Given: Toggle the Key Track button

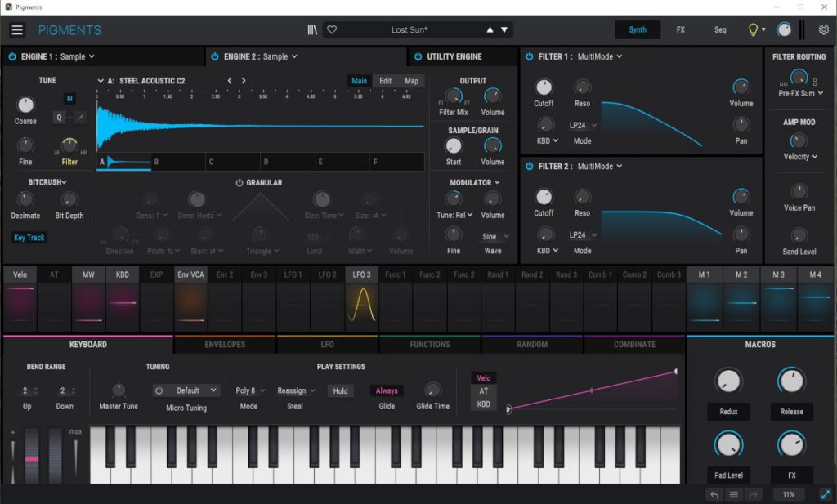Looking at the screenshot, I should point(29,238).
